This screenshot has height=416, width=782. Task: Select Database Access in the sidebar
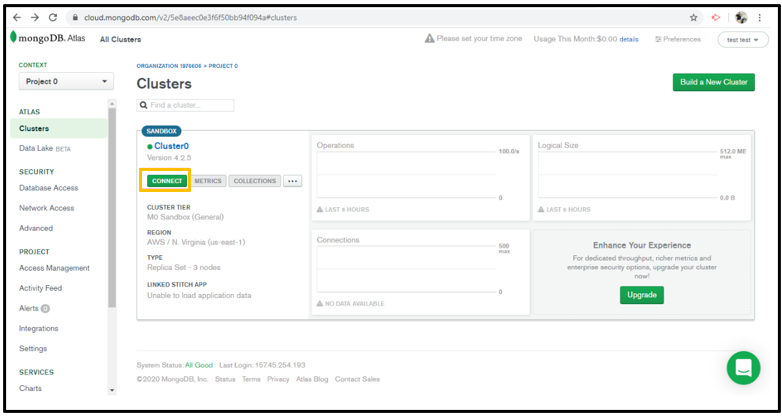(48, 188)
